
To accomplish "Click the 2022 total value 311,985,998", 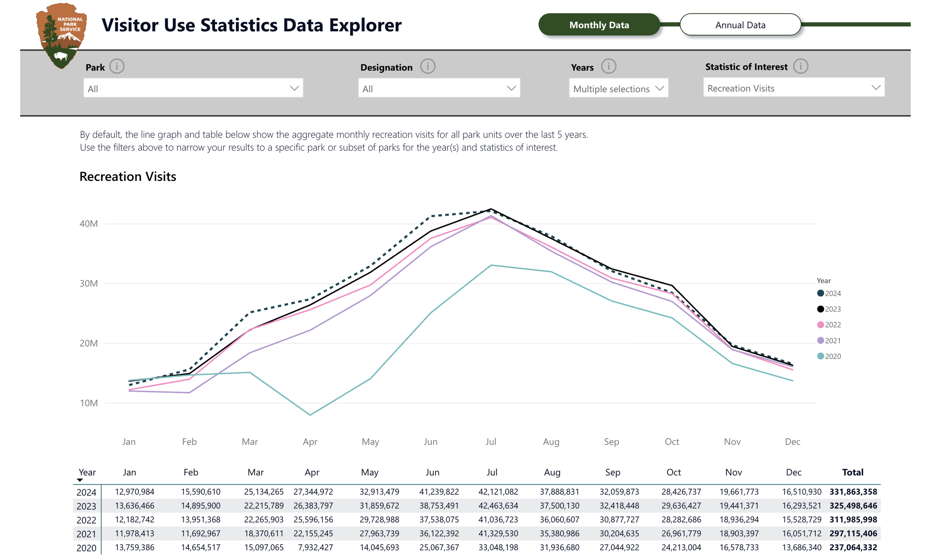I will [x=853, y=520].
